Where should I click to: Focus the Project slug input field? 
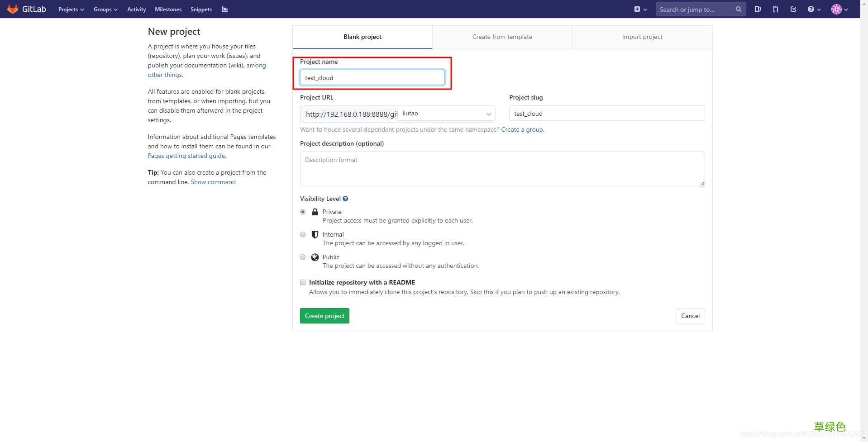tap(607, 113)
